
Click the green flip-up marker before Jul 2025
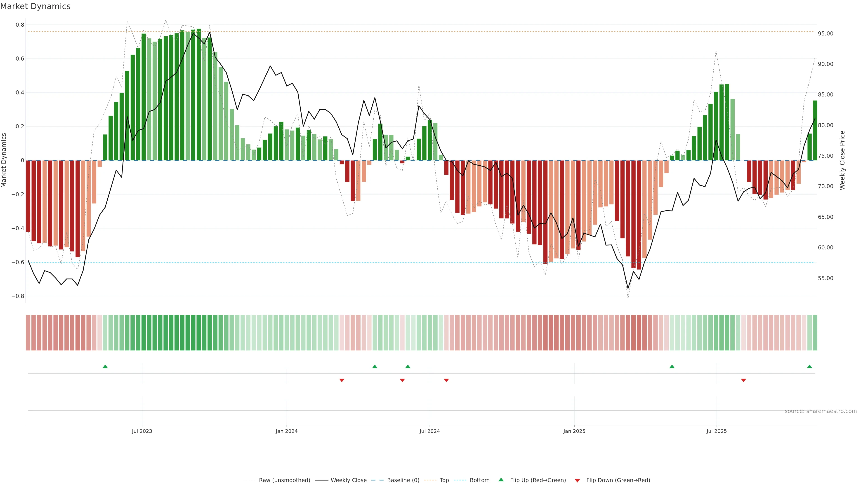click(672, 366)
